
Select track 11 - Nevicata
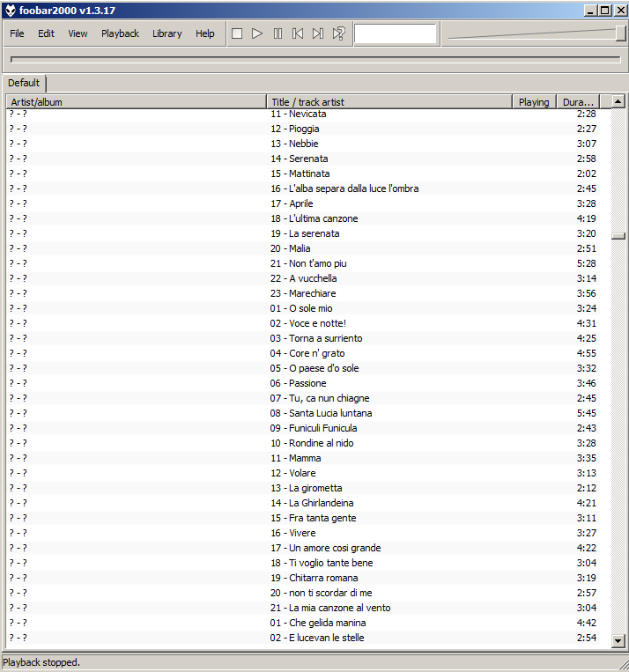pyautogui.click(x=303, y=114)
